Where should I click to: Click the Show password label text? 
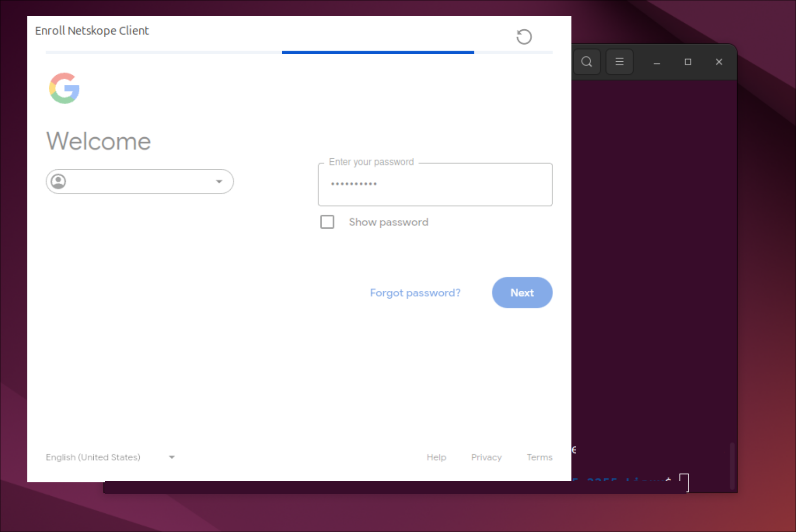click(x=388, y=222)
